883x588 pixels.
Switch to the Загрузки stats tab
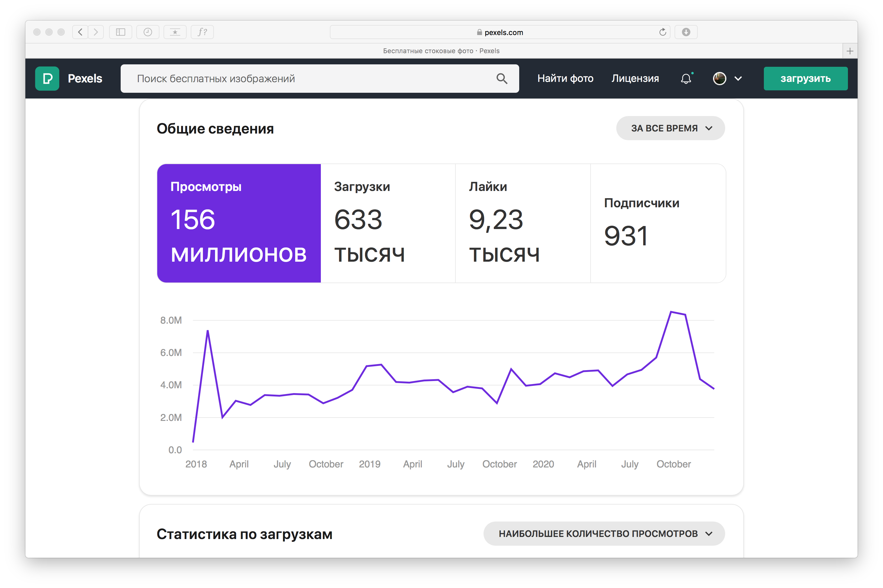tap(388, 223)
